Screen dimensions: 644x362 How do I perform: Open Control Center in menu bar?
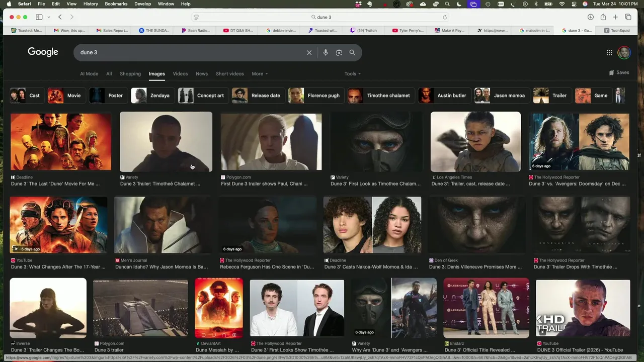pos(574,4)
